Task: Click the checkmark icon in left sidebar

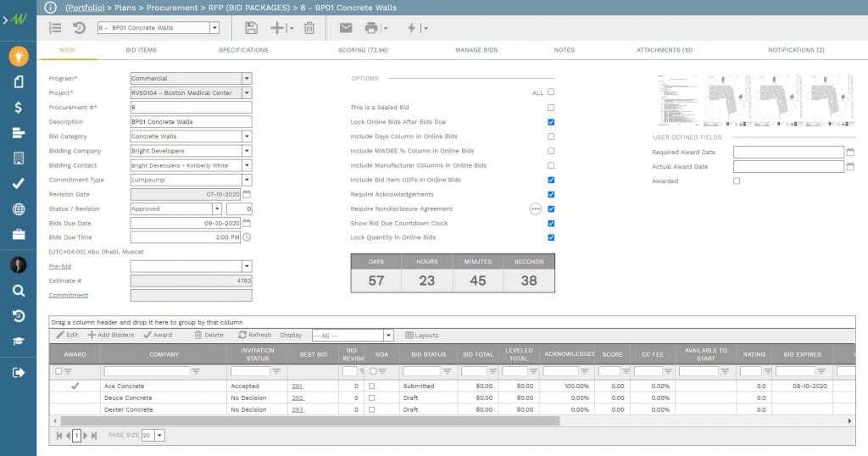Action: pos(19,183)
